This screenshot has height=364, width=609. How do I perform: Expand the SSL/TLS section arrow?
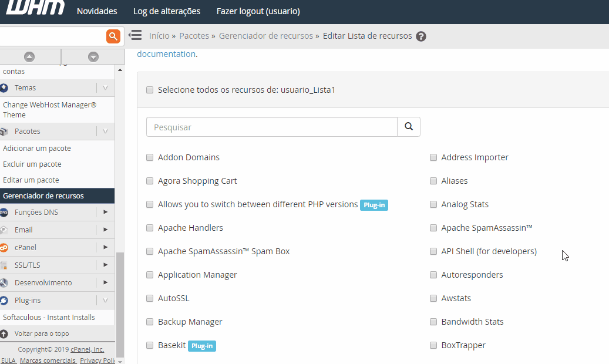click(x=105, y=265)
